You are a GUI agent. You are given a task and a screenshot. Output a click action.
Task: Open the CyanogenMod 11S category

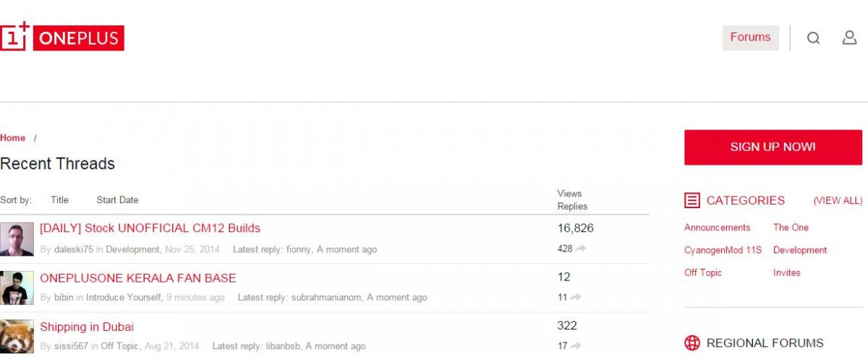[x=723, y=250]
